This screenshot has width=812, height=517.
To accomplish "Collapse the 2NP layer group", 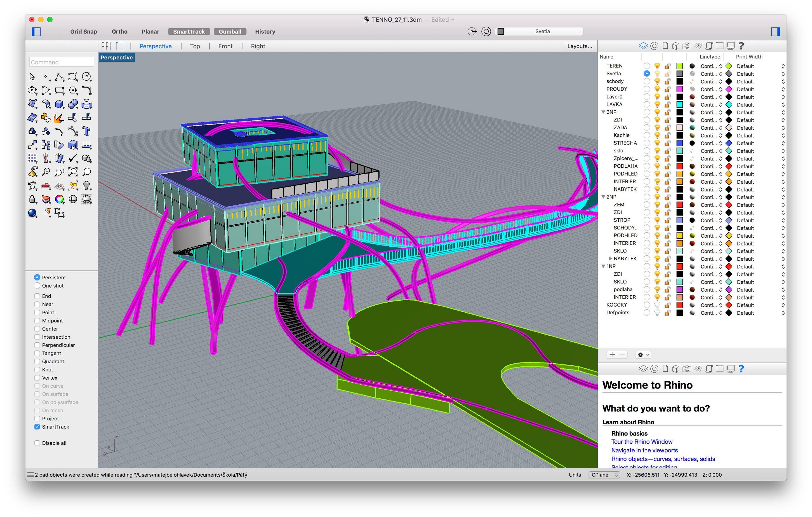I will tap(603, 197).
